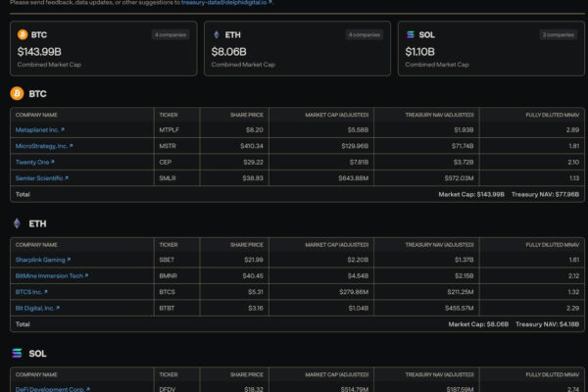The width and height of the screenshot is (588, 392).
Task: Open the Bit Digital, Inc. link
Action: pyautogui.click(x=37, y=309)
